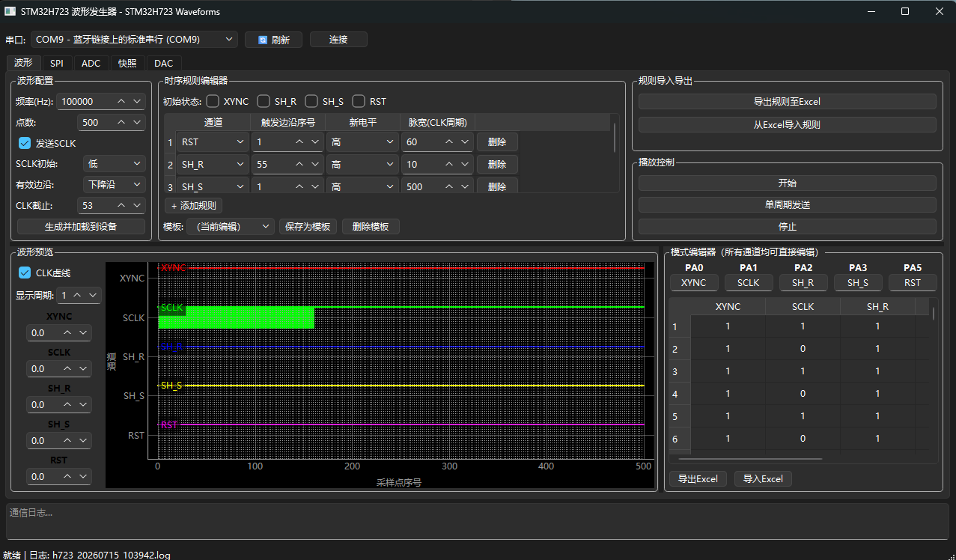The width and height of the screenshot is (956, 560).
Task: Increase the XYNC offset value with up arrow
Action: pos(68,332)
